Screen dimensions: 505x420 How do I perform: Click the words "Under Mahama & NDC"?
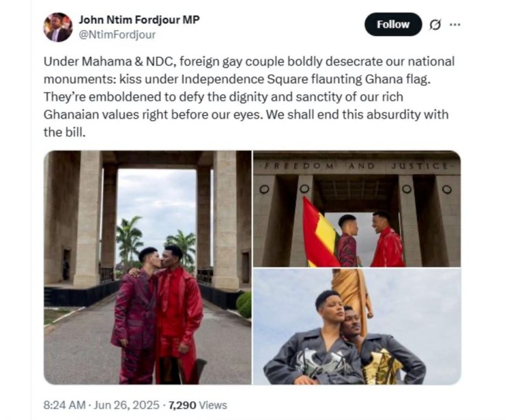110,61
